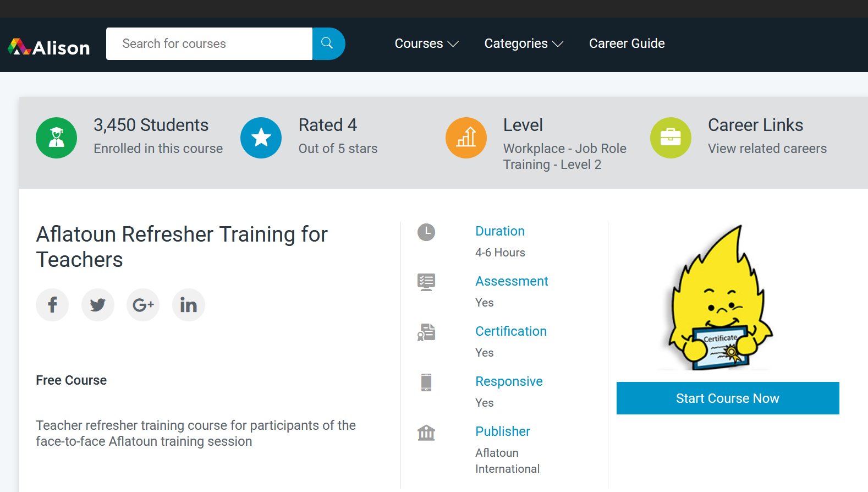Click the Aflatoun International publisher name
The height and width of the screenshot is (492, 868).
point(507,461)
